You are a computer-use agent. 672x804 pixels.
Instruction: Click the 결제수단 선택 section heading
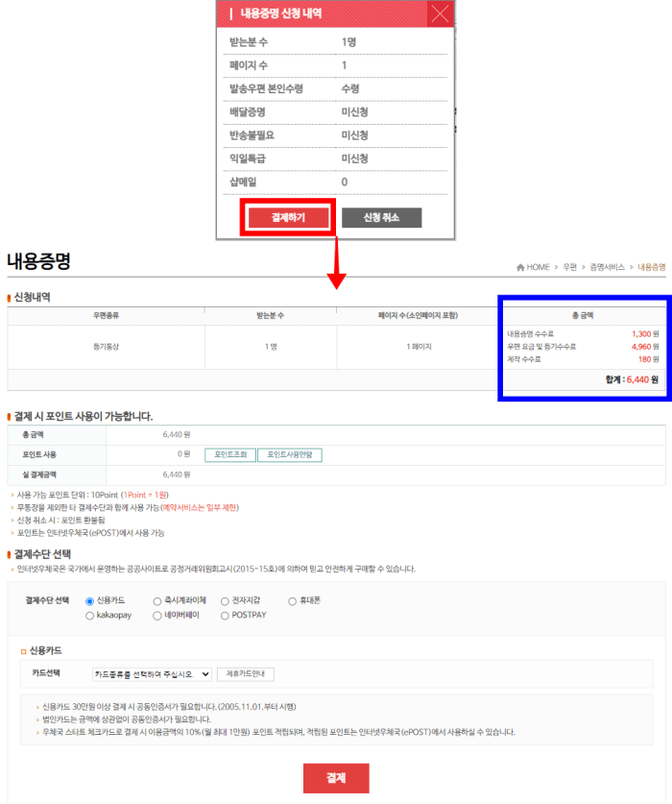coord(42,554)
